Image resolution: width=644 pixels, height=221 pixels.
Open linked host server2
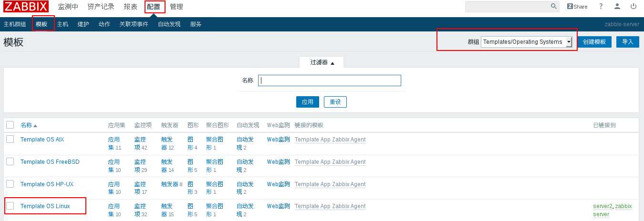click(602, 206)
